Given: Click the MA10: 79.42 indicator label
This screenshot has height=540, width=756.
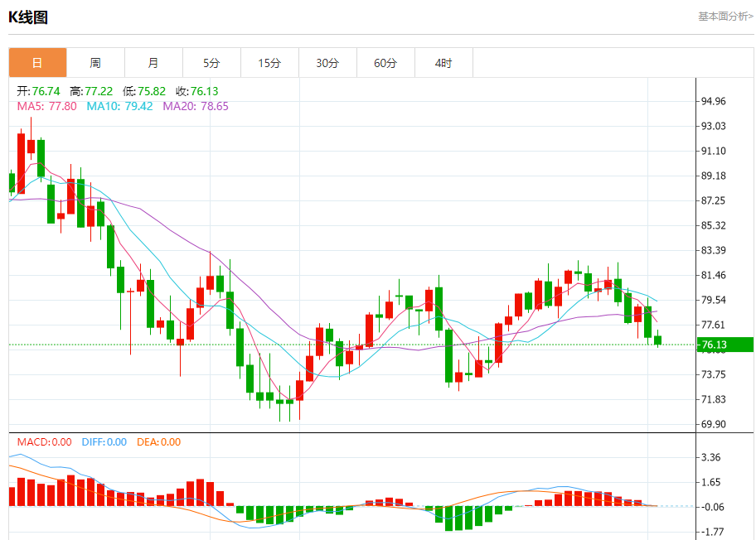Looking at the screenshot, I should pos(119,106).
